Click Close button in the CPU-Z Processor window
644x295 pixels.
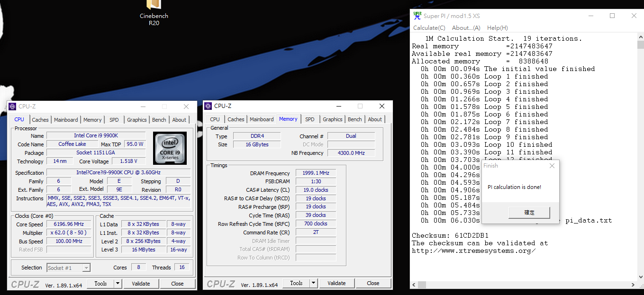tap(178, 284)
